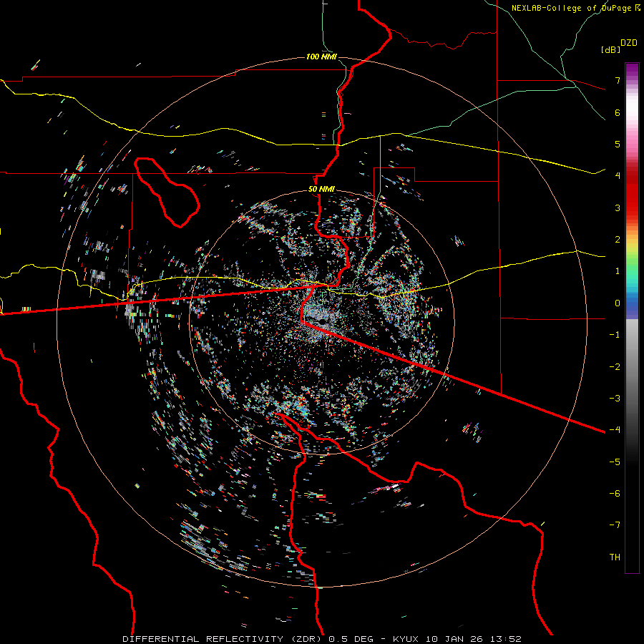Click the 50 NMI range ring label

[321, 189]
